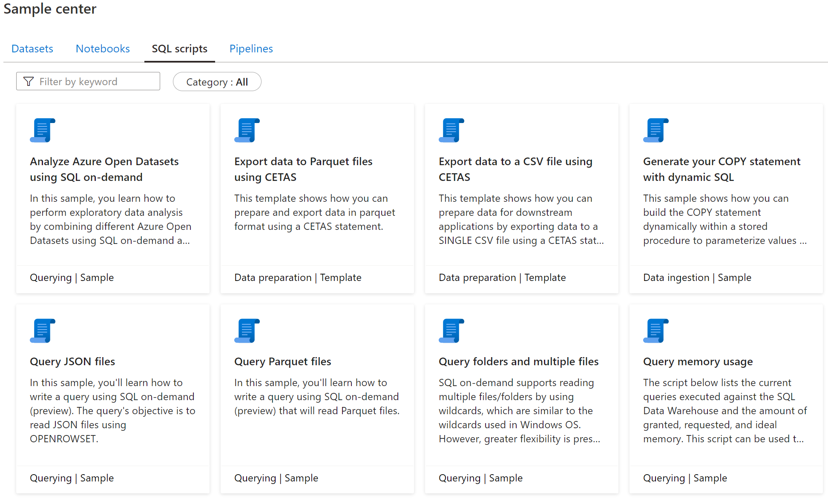
Task: Click the script icon on Query Parquet files card
Action: click(x=247, y=331)
